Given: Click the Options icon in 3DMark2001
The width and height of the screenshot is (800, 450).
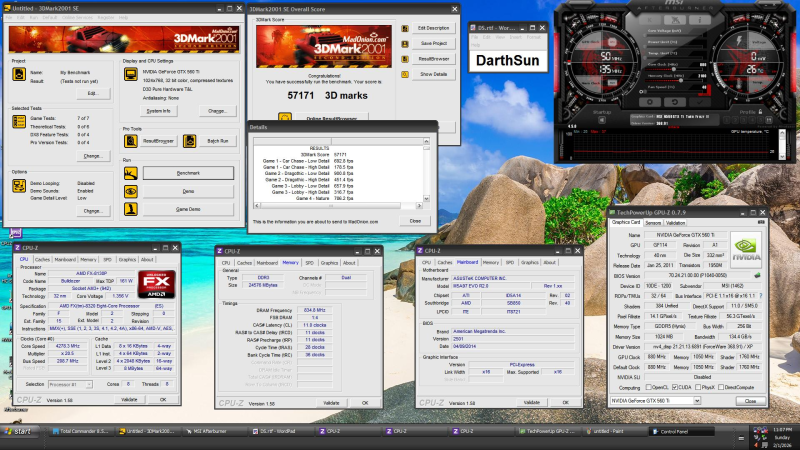Looking at the screenshot, I should 19,186.
